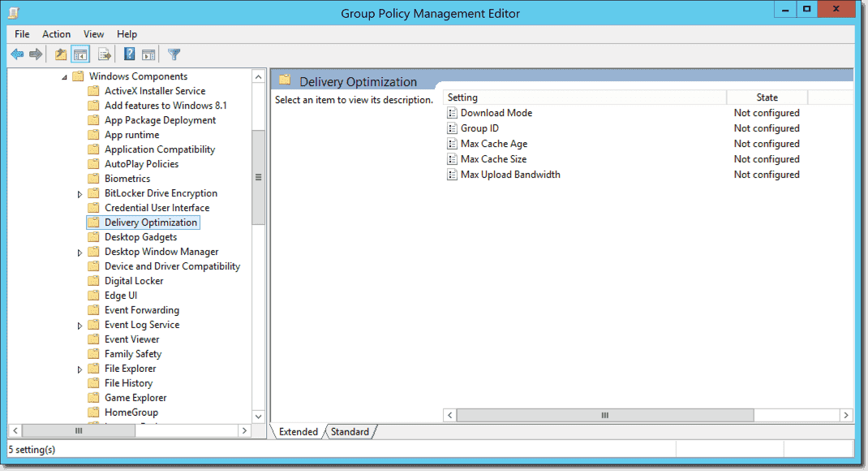Select the App runtime tree item
868x471 pixels.
pos(131,135)
